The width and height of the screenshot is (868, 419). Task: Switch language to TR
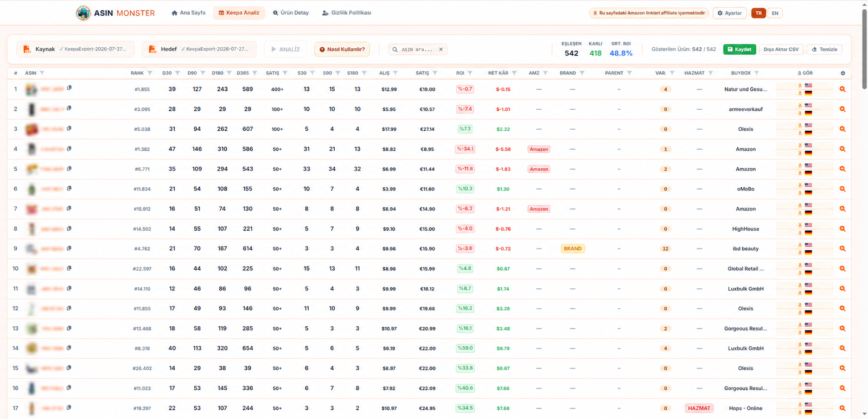click(x=758, y=13)
